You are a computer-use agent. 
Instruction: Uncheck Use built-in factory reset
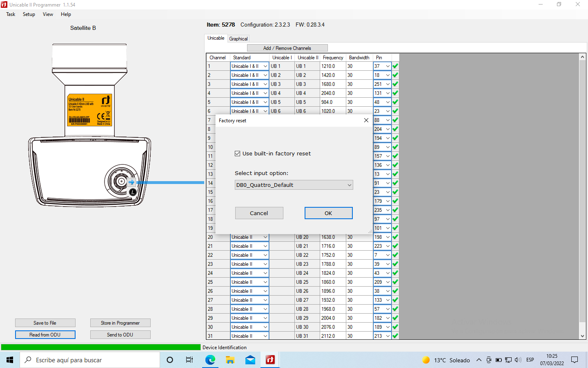point(238,154)
